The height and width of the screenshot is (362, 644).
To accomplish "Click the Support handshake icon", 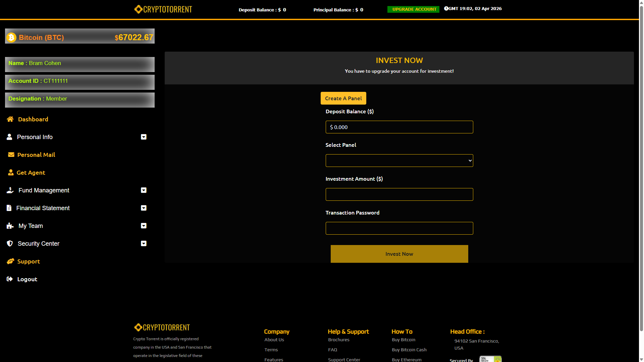I will (x=10, y=261).
